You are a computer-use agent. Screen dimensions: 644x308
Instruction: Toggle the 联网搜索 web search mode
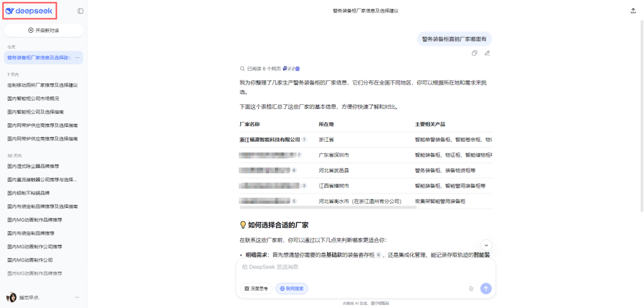tap(292, 288)
